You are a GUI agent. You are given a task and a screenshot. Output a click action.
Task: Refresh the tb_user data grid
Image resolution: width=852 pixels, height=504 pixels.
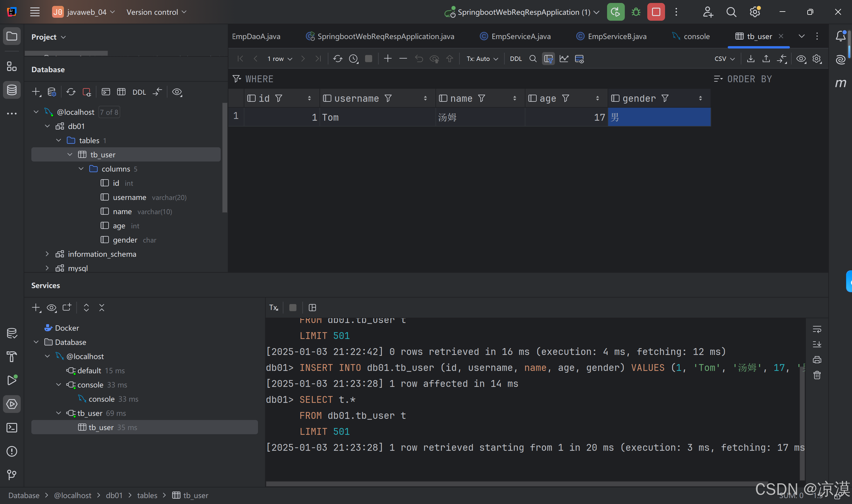[x=338, y=58]
